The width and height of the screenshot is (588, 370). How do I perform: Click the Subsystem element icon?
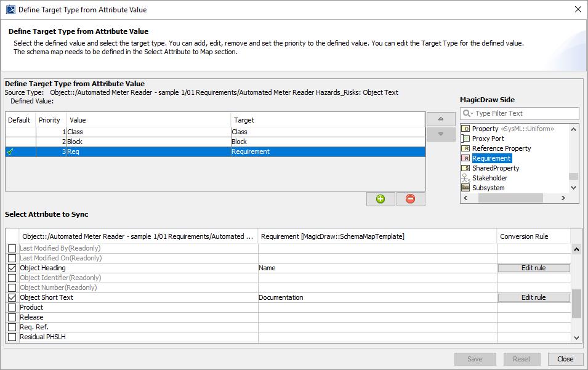(465, 188)
